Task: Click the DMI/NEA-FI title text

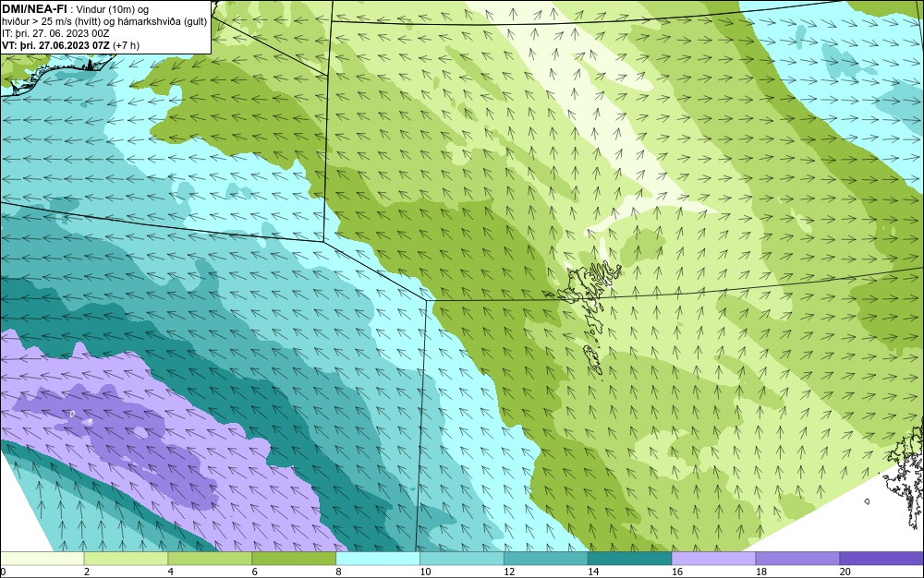Action: tap(35, 9)
